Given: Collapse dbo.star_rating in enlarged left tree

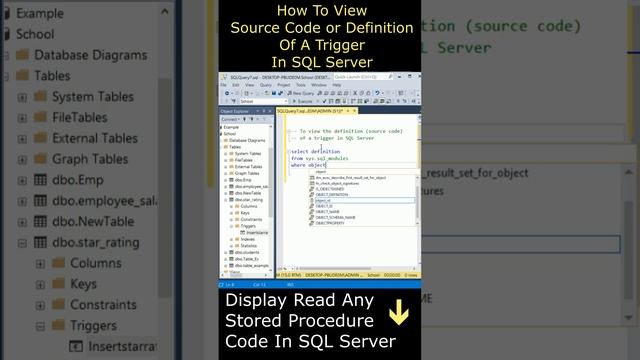Looking at the screenshot, I should pos(22,243).
